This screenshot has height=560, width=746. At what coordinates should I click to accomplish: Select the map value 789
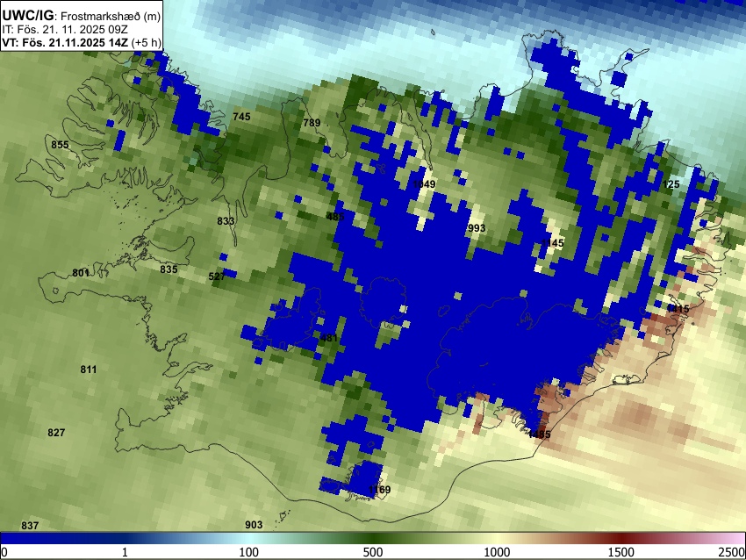point(312,123)
